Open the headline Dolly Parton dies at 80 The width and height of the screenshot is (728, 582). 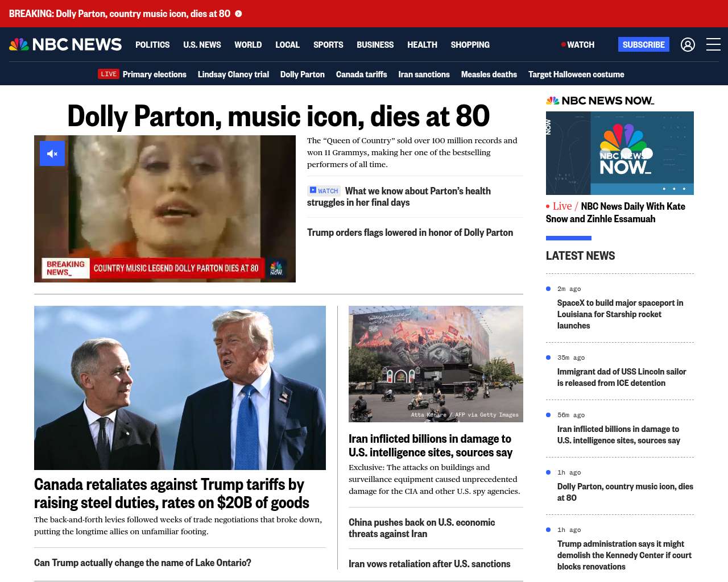point(279,116)
